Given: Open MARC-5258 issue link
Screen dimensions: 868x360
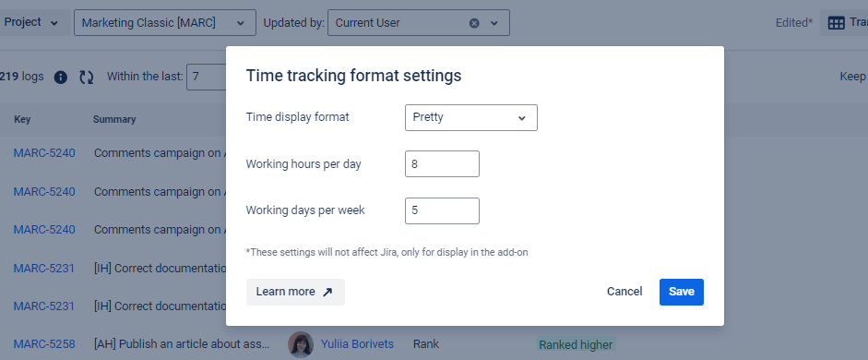Looking at the screenshot, I should coord(44,344).
